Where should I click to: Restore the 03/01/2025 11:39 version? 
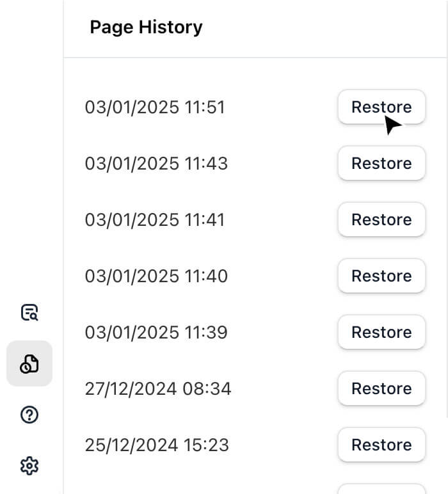tap(381, 332)
